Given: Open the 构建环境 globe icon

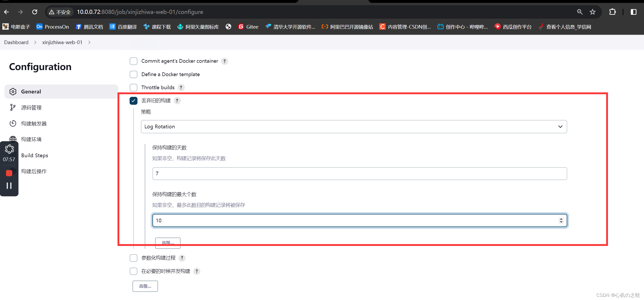Looking at the screenshot, I should [x=13, y=139].
